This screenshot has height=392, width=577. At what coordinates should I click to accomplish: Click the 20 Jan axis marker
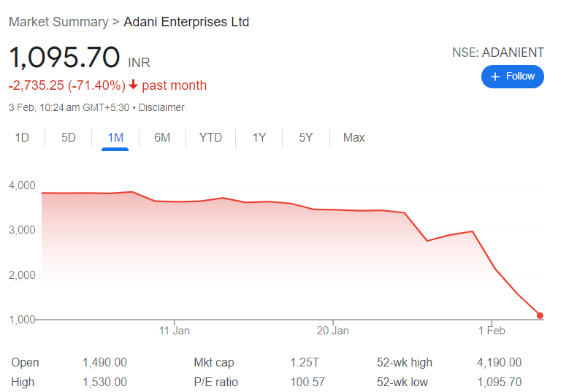pos(332,331)
